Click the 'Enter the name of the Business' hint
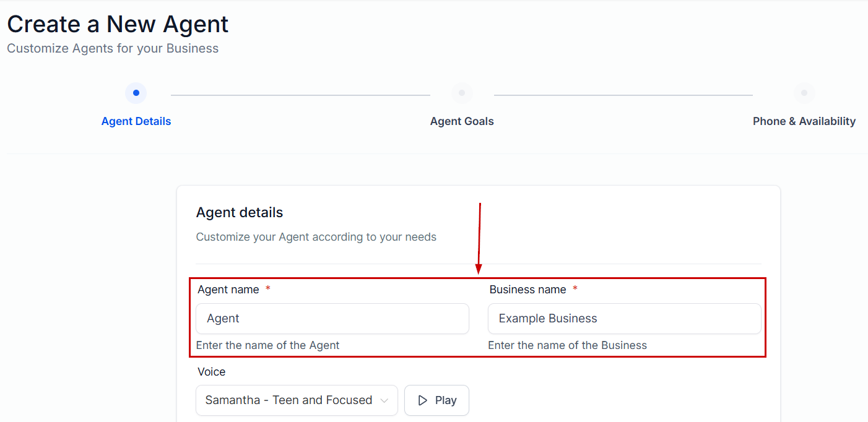Viewport: 868px width, 422px height. (567, 345)
